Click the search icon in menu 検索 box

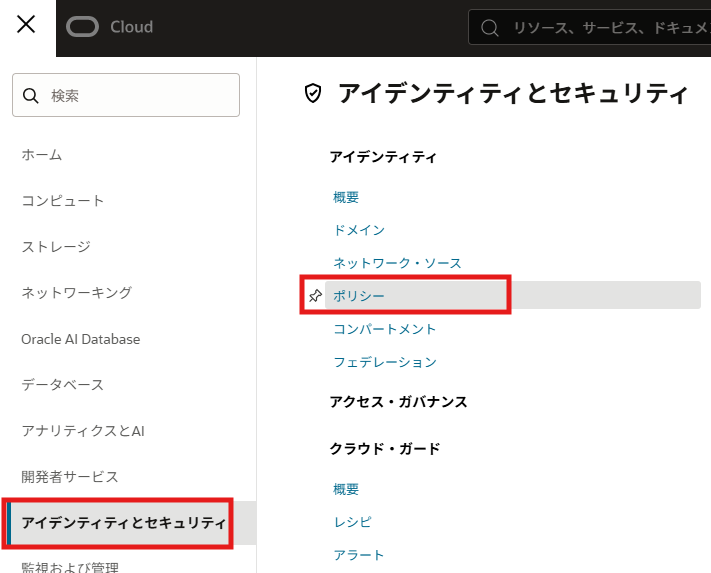pyautogui.click(x=31, y=96)
